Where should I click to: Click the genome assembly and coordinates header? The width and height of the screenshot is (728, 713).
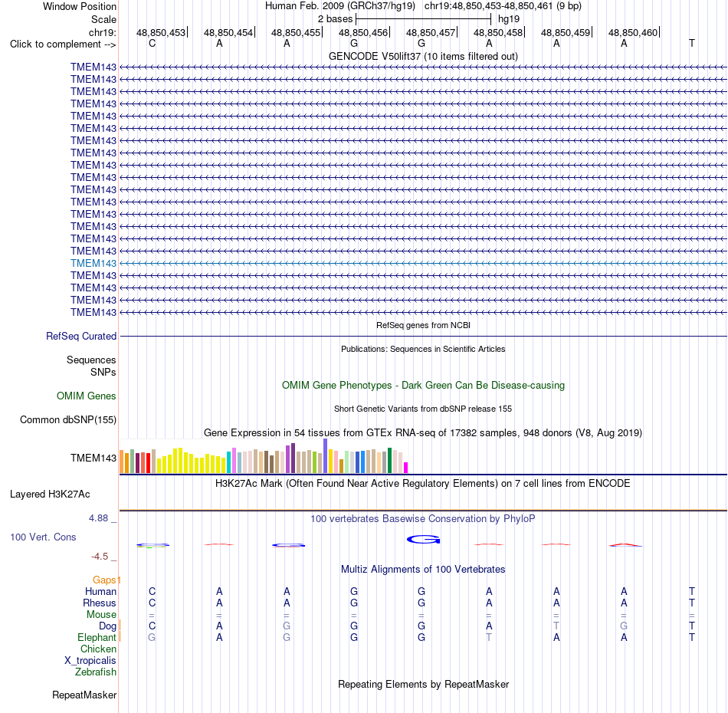click(423, 6)
